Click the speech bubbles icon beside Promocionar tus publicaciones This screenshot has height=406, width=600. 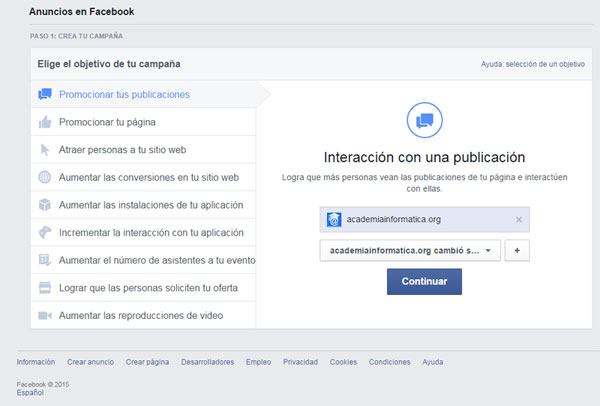45,94
